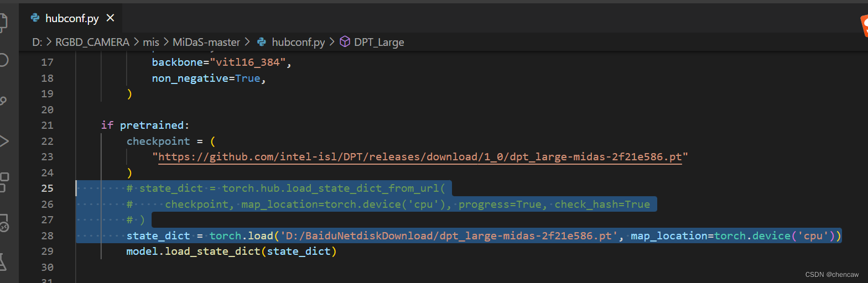This screenshot has height=283, width=868.
Task: Click the 'if pretrained:' statement
Action: 145,125
